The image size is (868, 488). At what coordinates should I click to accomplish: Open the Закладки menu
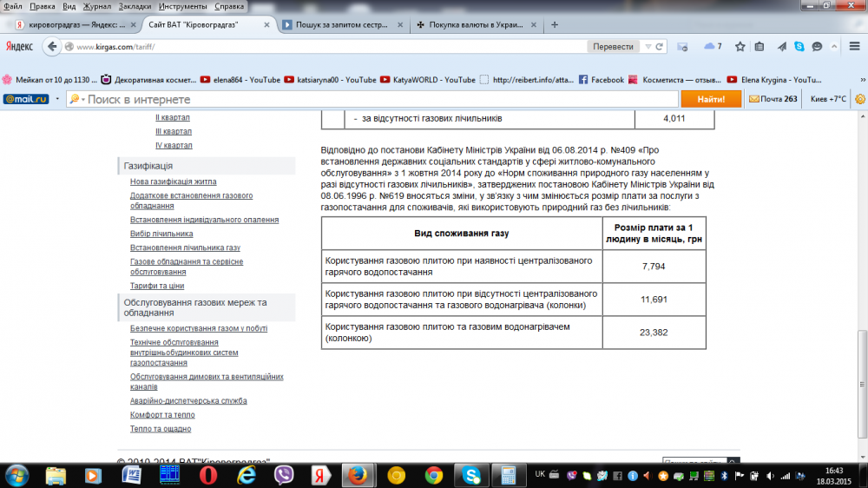coord(135,6)
